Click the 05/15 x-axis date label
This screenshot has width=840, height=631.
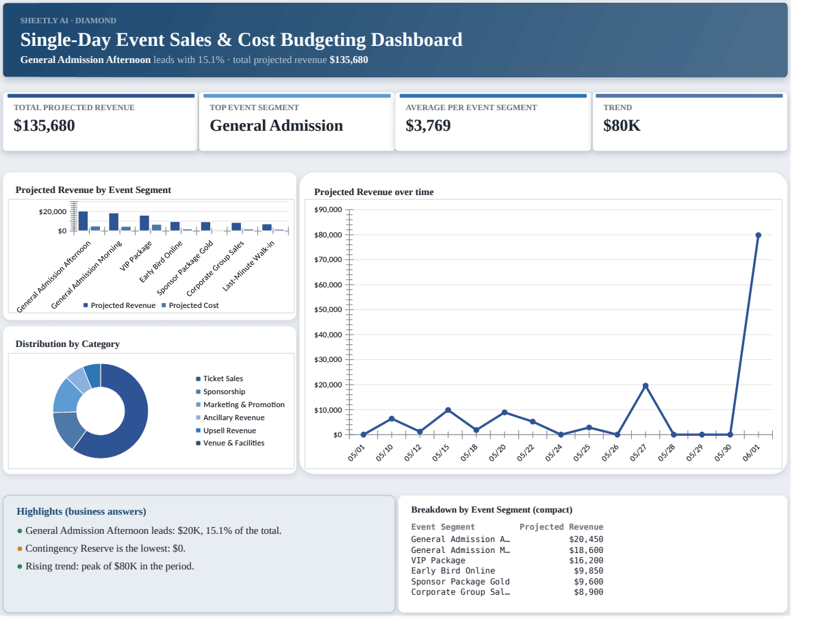point(441,453)
